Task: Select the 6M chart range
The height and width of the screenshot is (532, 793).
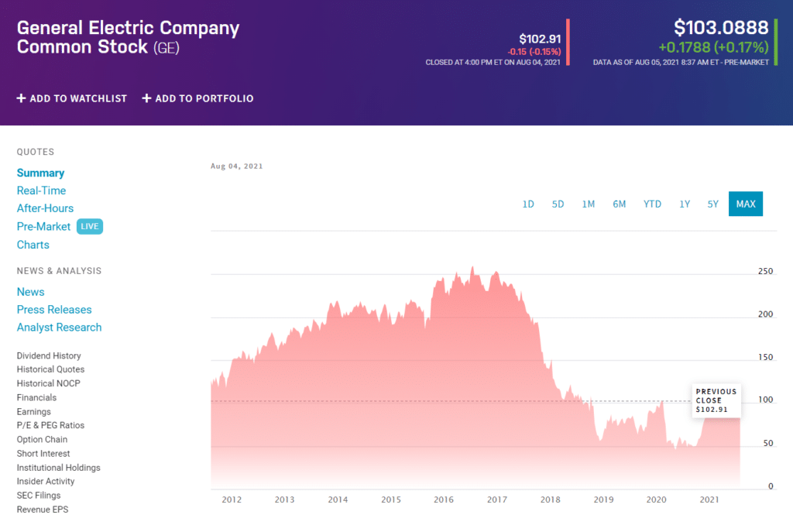Action: coord(619,204)
